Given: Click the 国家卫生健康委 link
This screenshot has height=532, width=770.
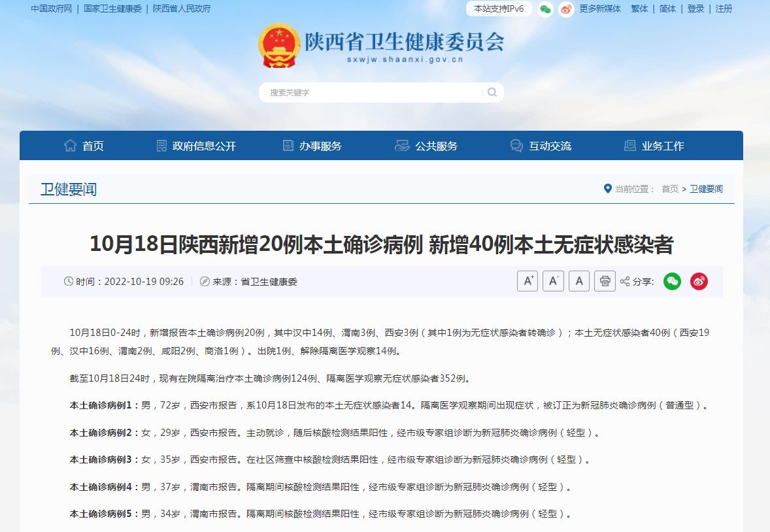Looking at the screenshot, I should tap(112, 9).
